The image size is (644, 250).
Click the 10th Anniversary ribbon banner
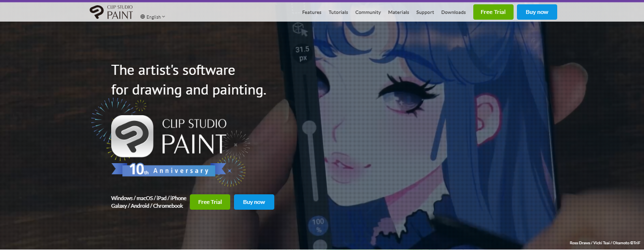point(169,169)
